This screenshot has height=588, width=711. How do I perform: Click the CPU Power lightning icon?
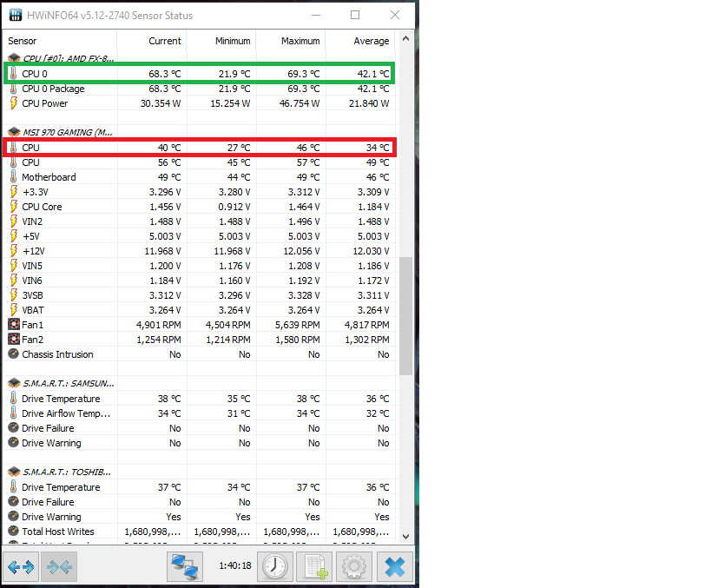14,103
